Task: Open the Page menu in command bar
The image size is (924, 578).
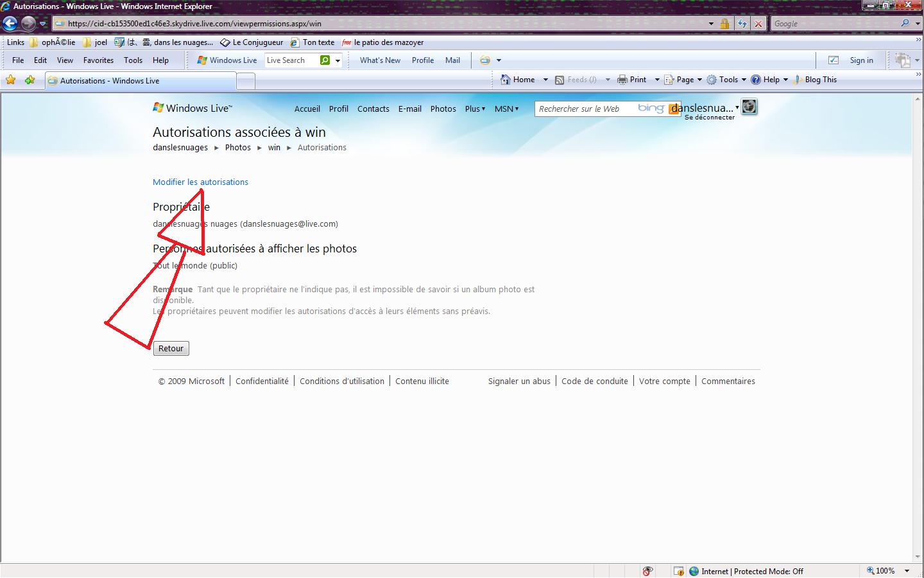Action: [683, 80]
